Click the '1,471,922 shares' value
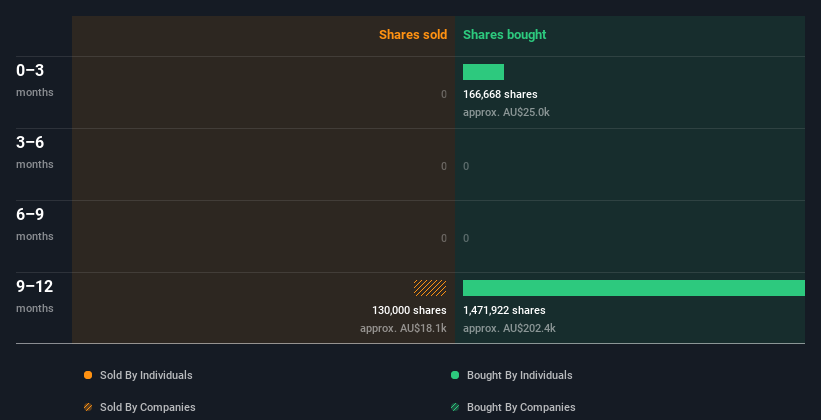The width and height of the screenshot is (821, 420). (504, 310)
